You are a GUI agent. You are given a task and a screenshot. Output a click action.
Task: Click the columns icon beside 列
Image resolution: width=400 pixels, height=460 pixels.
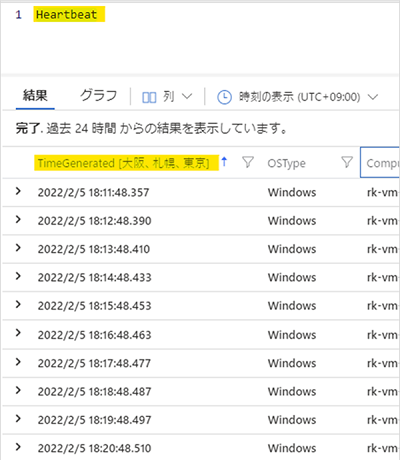point(149,97)
